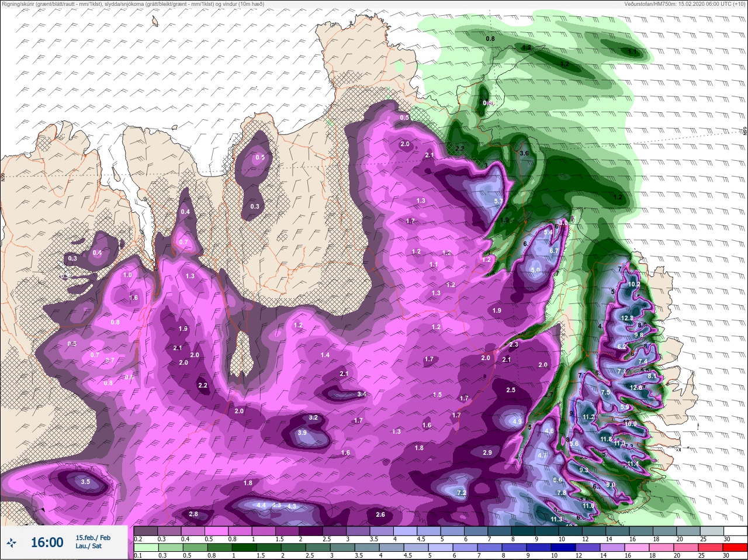748x560 pixels.
Task: Click the 3.6 value in the green area
Action: [x=524, y=153]
